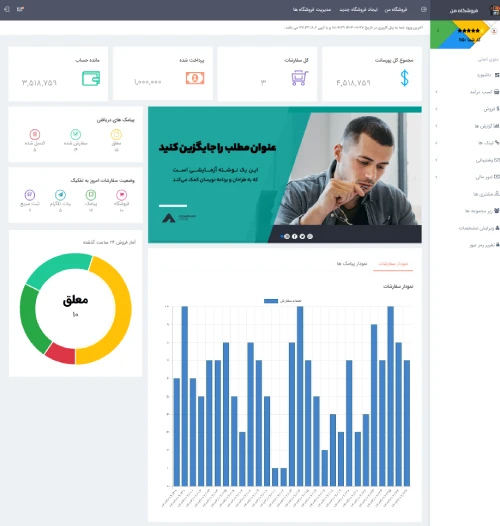The image size is (500, 526).
Task: Click the last login notice text
Action: [353, 28]
